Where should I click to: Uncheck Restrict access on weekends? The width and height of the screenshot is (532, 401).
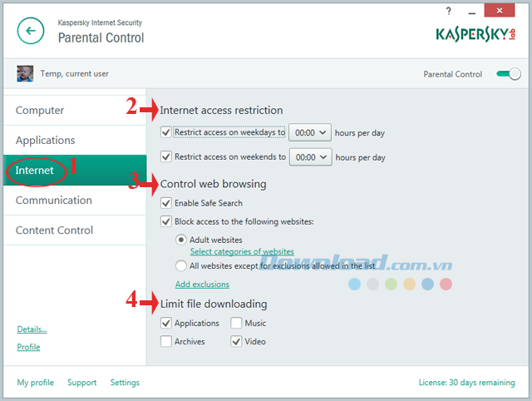(x=166, y=156)
